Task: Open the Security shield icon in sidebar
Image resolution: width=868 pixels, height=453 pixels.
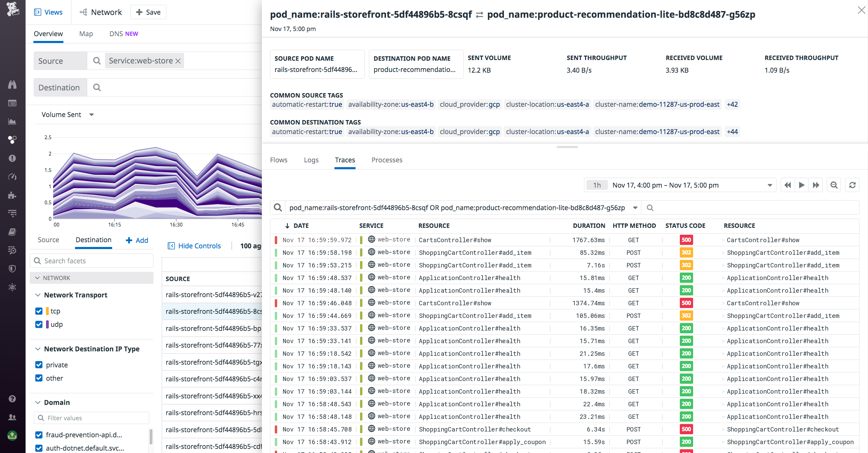Action: [x=12, y=268]
